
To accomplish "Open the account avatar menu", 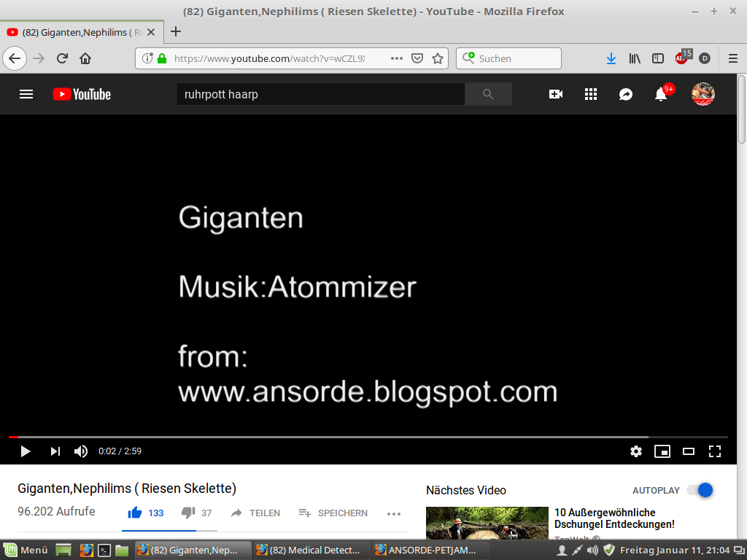I will 703,94.
